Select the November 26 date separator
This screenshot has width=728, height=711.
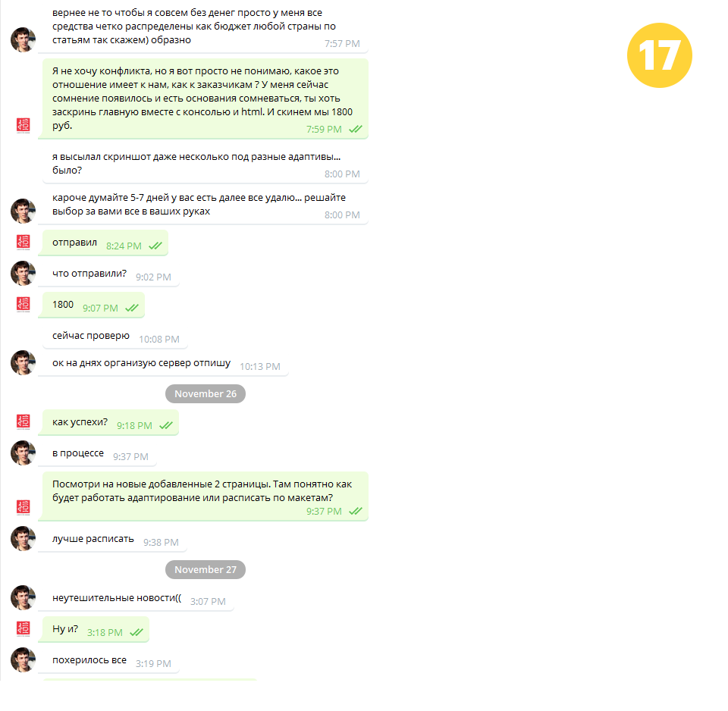point(206,393)
